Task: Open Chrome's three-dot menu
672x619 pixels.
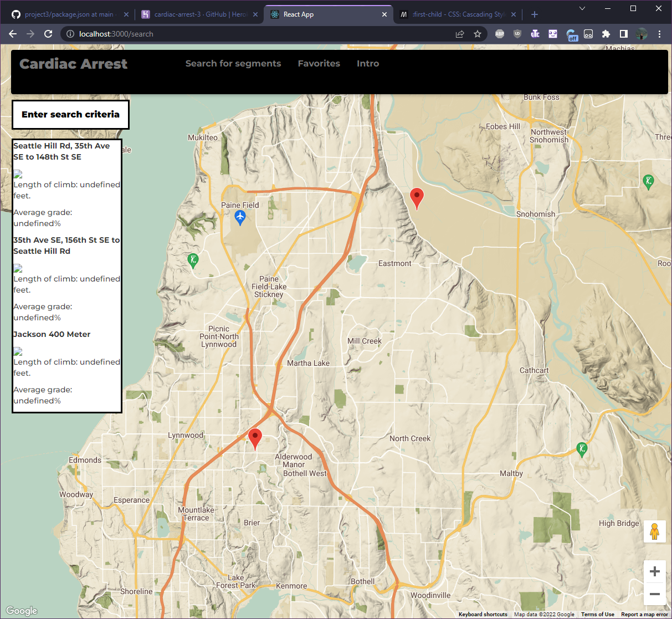Action: pos(659,34)
